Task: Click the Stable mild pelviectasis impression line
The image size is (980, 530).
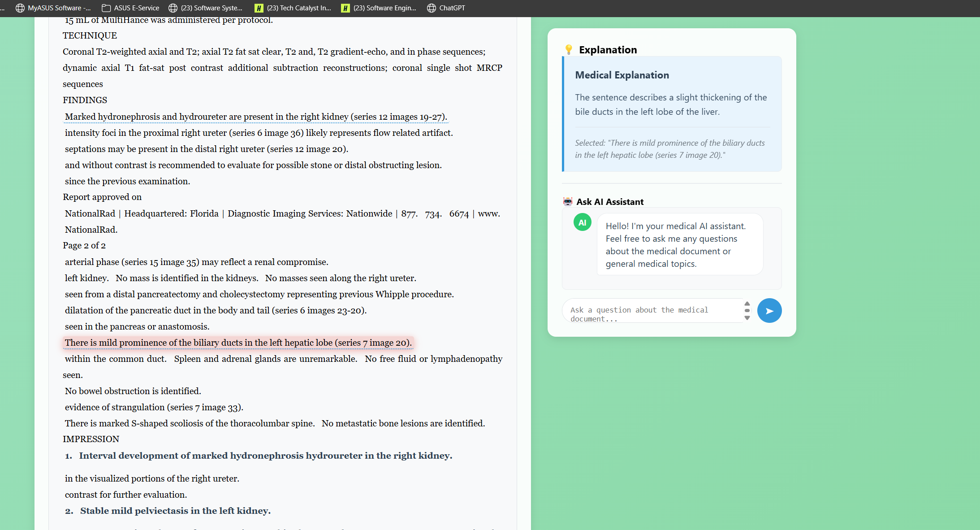Action: [175, 511]
